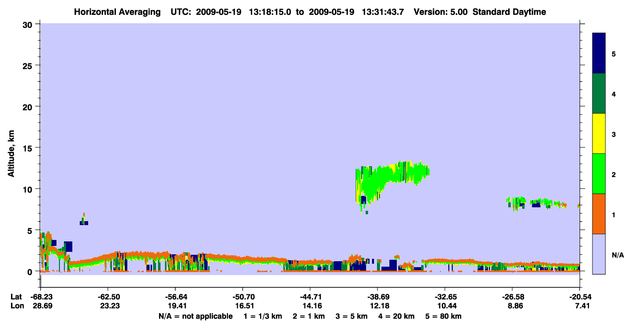Click latitude value -68.23
This screenshot has width=644, height=330.
pos(41,297)
